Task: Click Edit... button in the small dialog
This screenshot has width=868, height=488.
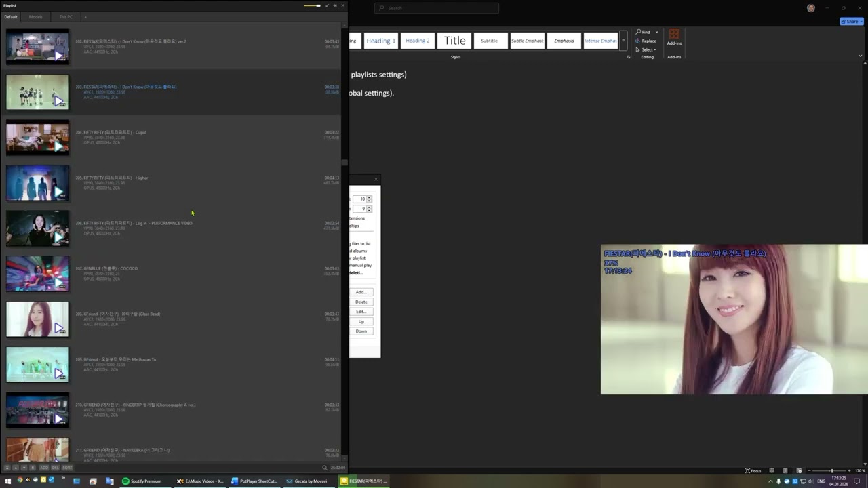Action: pyautogui.click(x=361, y=312)
